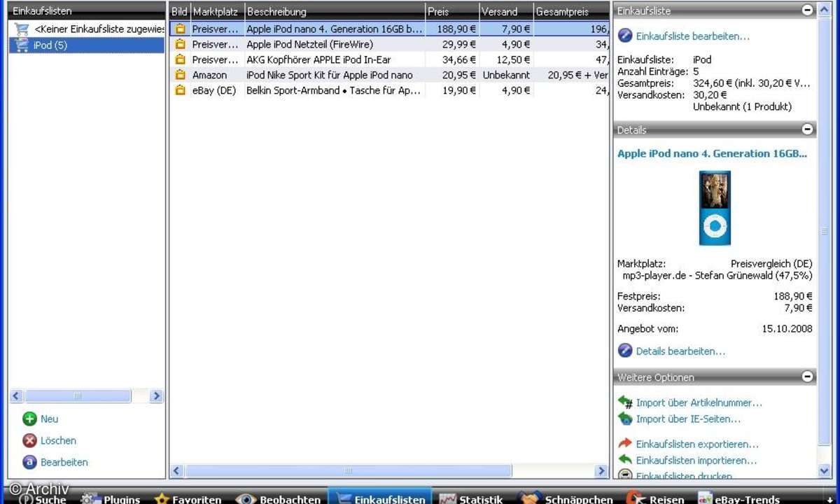The height and width of the screenshot is (504, 840).
Task: Select Belkin Sport-Armband row
Action: (389, 90)
